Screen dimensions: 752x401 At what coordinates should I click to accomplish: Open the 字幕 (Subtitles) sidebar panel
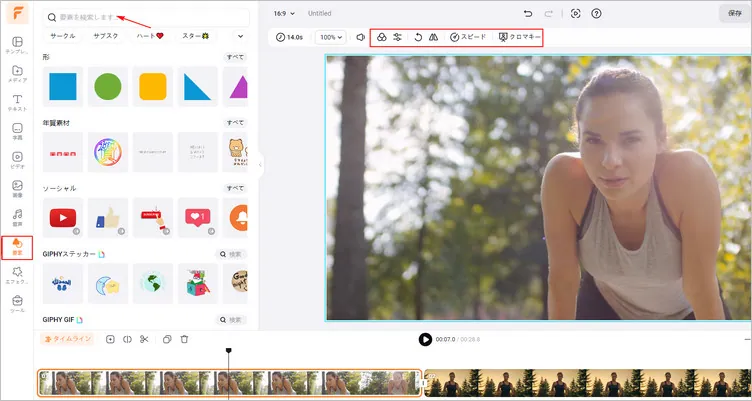pyautogui.click(x=17, y=131)
